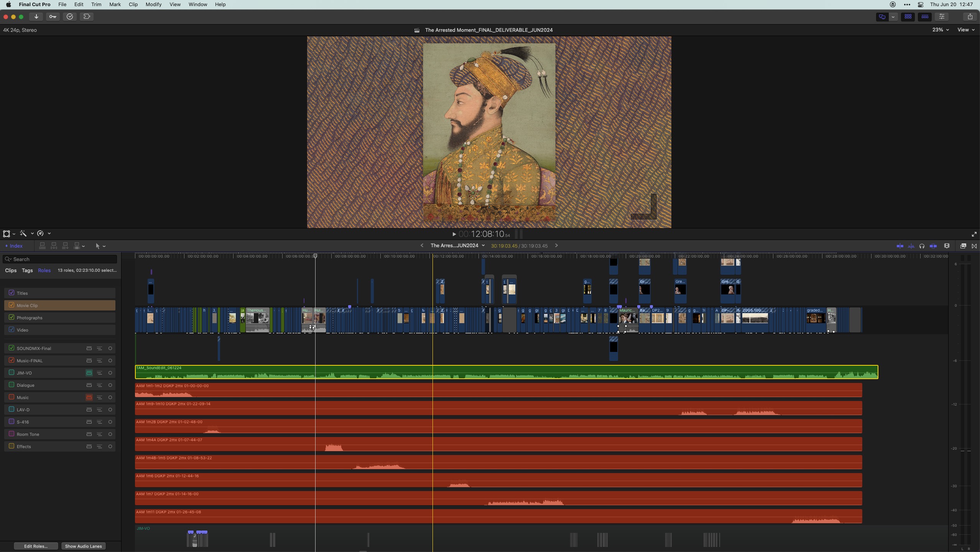Uncheck the Titles role checkbox

[12, 293]
